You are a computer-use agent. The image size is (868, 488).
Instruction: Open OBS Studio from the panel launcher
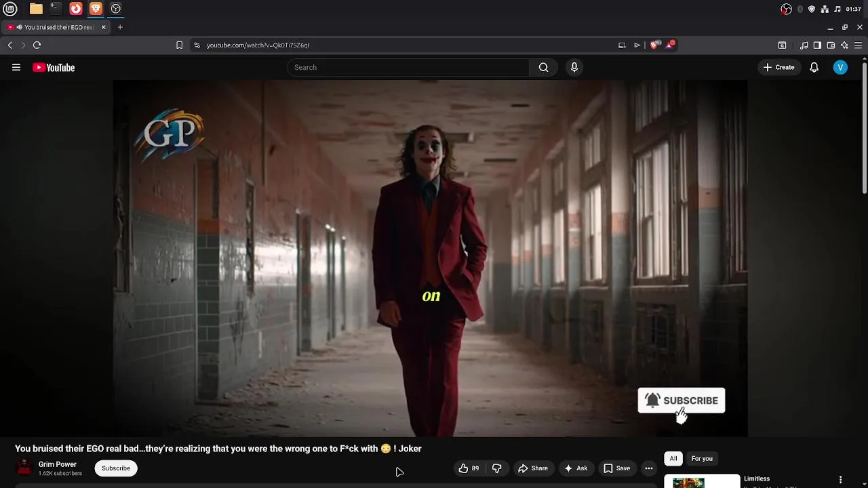pos(116,9)
